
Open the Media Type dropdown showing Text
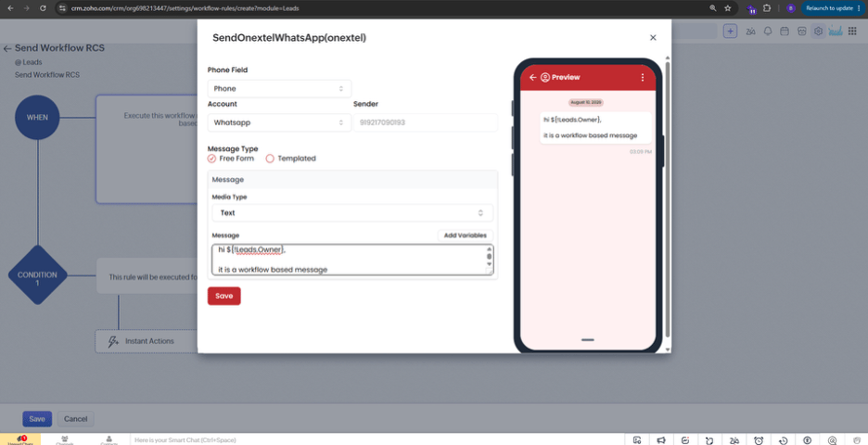(352, 212)
